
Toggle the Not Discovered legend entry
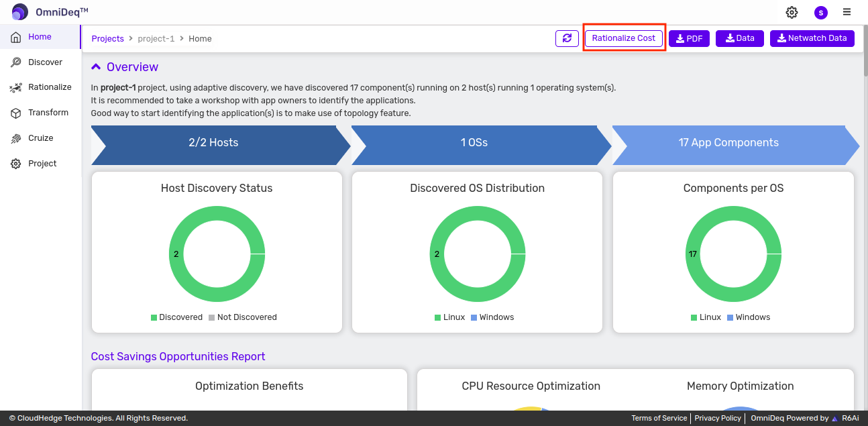tap(242, 317)
